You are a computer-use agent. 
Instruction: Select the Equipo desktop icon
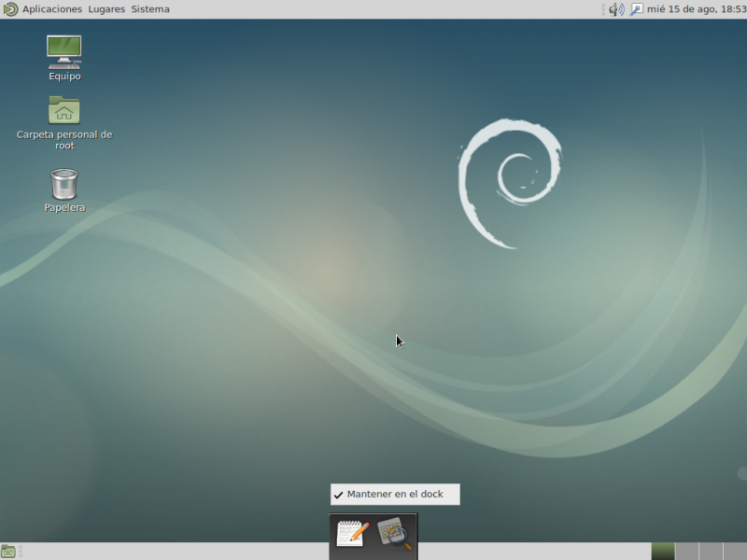coord(63,52)
